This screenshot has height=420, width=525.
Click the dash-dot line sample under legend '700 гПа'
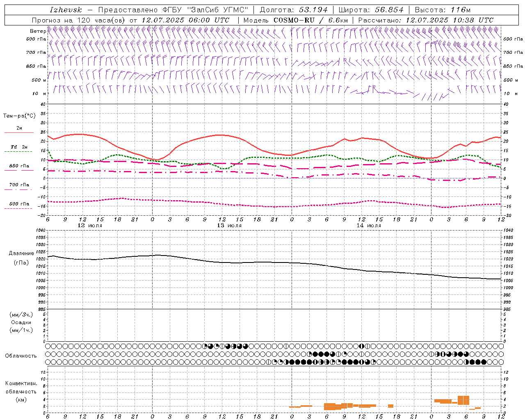click(x=18, y=189)
